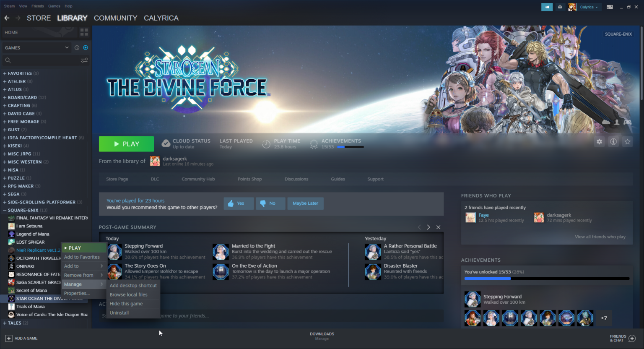Click the green PLAY button
This screenshot has height=349, width=644.
click(x=126, y=144)
